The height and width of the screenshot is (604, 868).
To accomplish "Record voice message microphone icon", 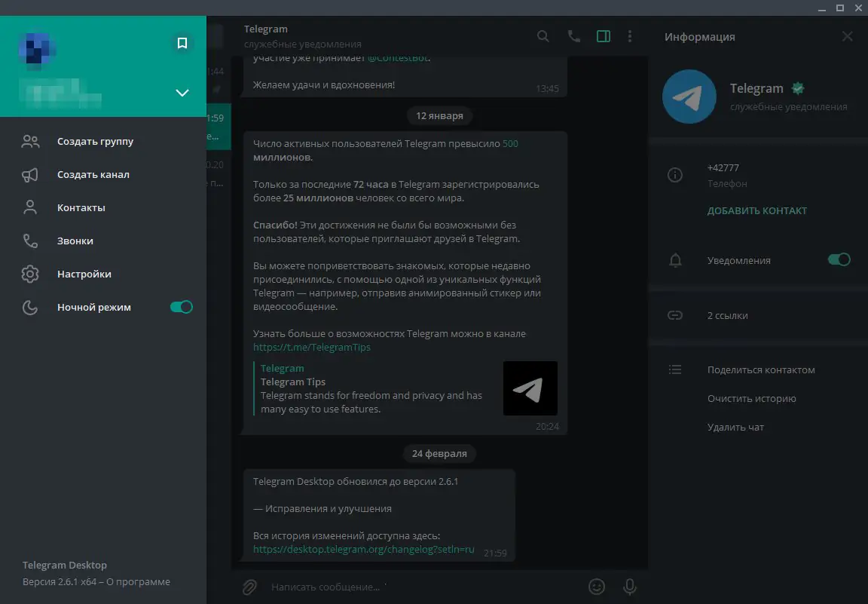I will [629, 587].
